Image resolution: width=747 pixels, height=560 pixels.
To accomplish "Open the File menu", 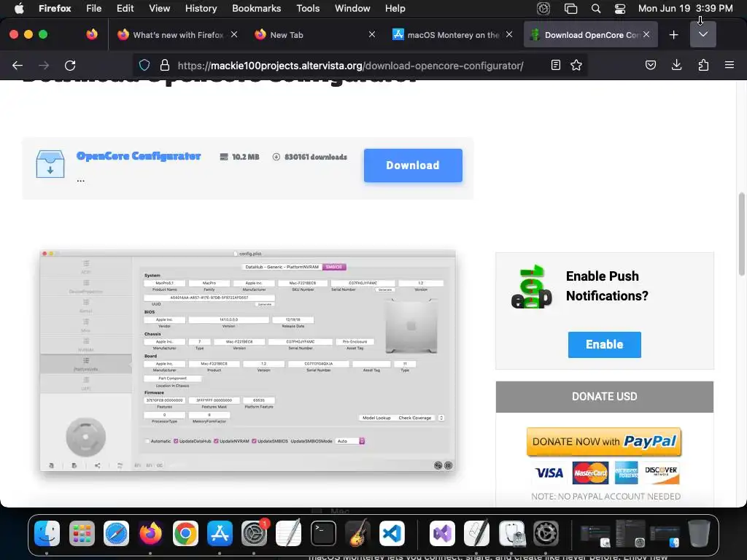I will [x=94, y=8].
